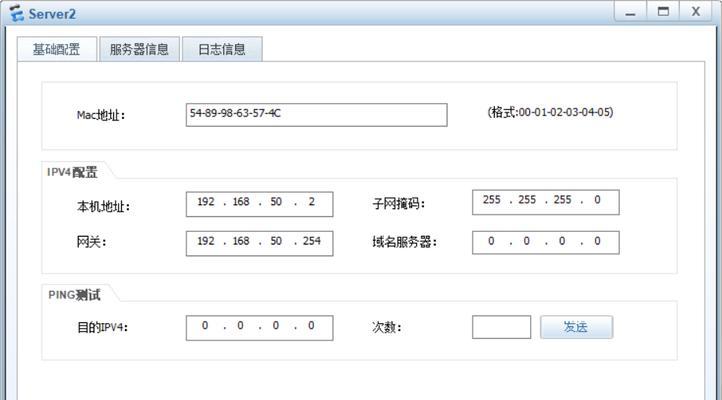The height and width of the screenshot is (400, 722).
Task: Close the Server2 window
Action: pyautogui.click(x=696, y=12)
